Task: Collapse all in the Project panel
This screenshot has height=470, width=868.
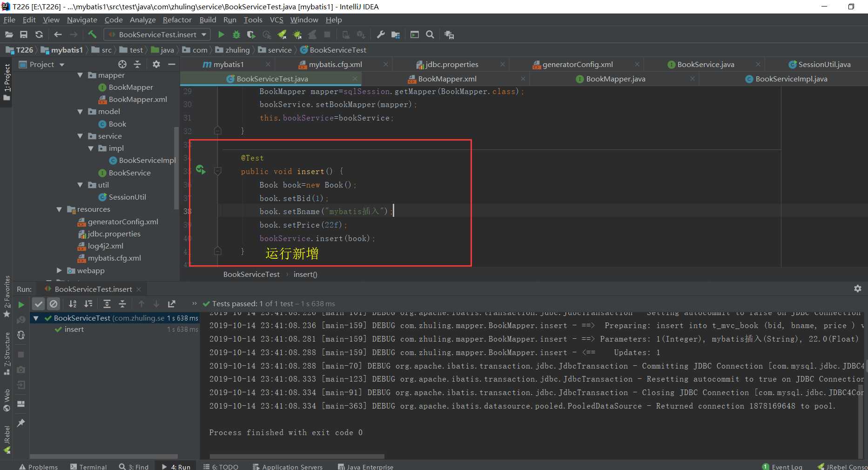Action: [x=137, y=64]
